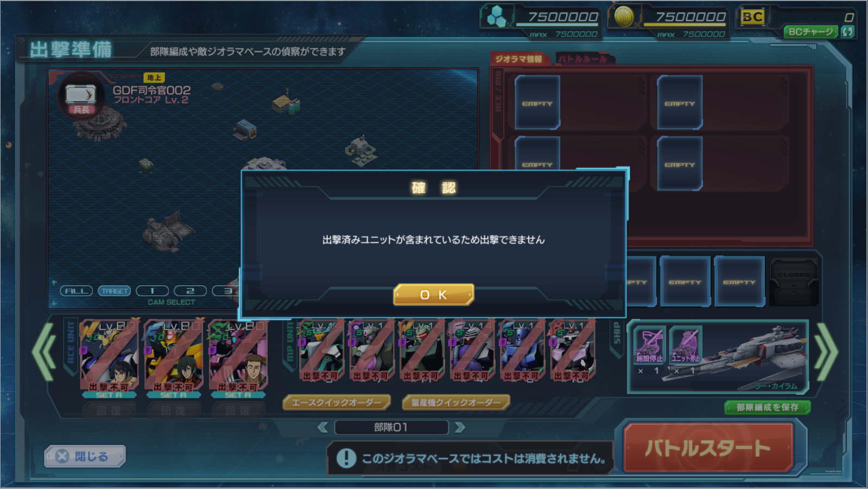This screenshot has width=868, height=489.
Task: Toggle the TARGET camera select option
Action: pyautogui.click(x=115, y=291)
